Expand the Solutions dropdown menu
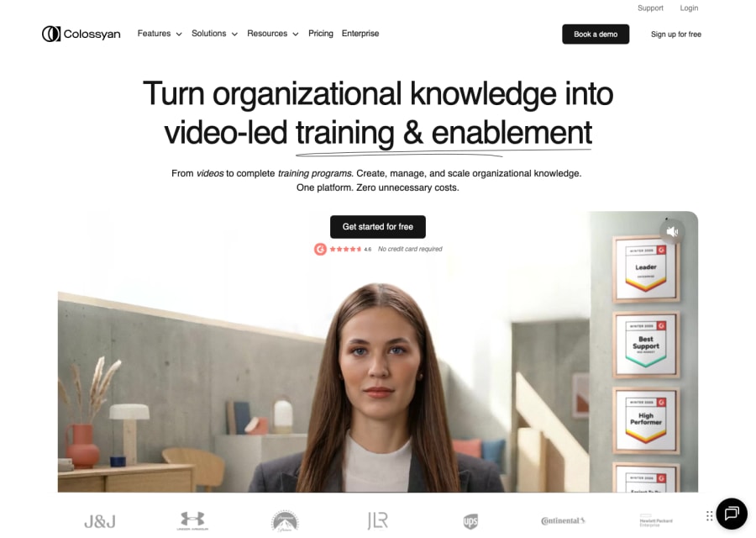 pos(214,34)
